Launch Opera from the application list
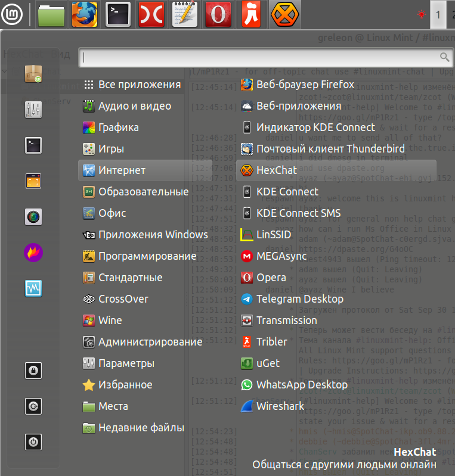 pyautogui.click(x=336, y=278)
